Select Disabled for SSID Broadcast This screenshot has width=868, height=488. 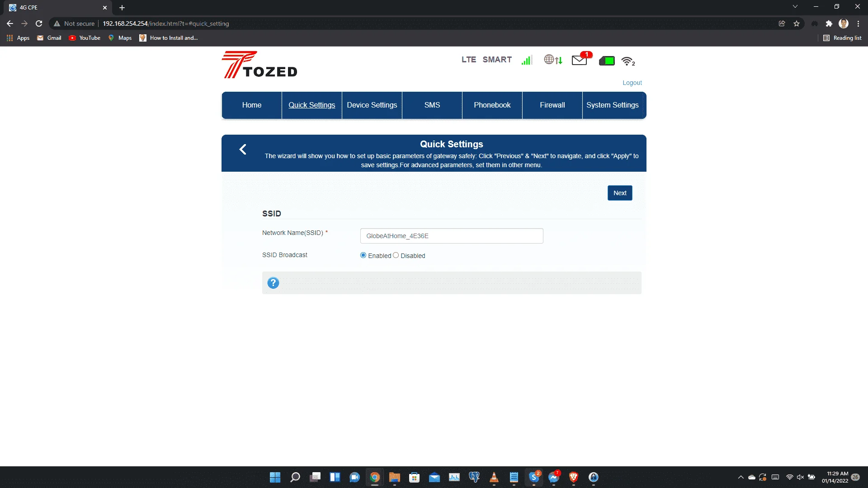(x=396, y=255)
